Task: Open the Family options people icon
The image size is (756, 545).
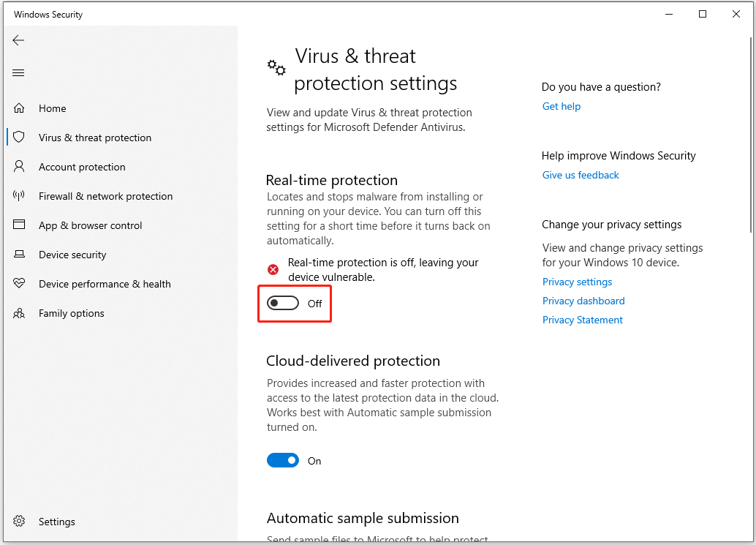Action: click(19, 314)
